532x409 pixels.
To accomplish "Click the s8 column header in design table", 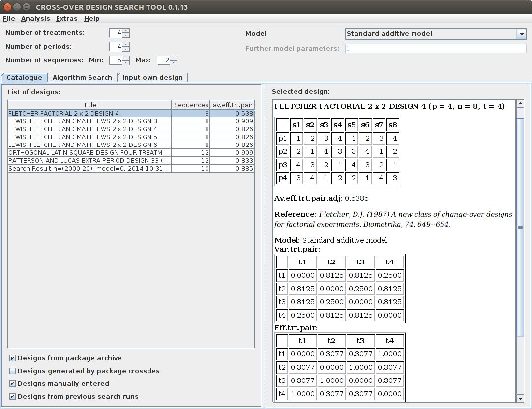I will 392,125.
